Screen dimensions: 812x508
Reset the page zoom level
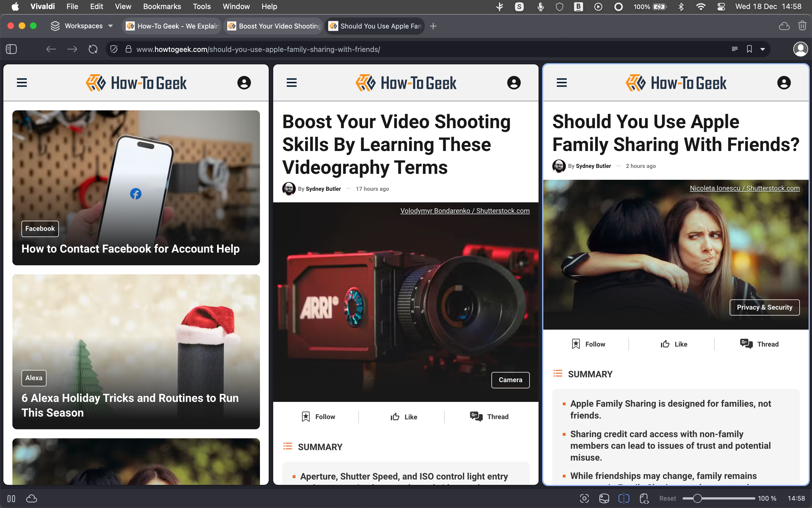(x=667, y=498)
